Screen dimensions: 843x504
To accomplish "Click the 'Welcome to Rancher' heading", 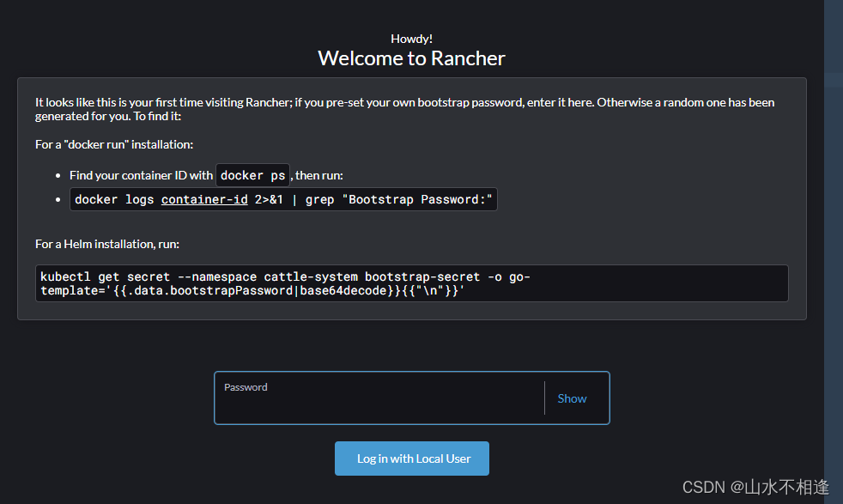I will coord(412,58).
